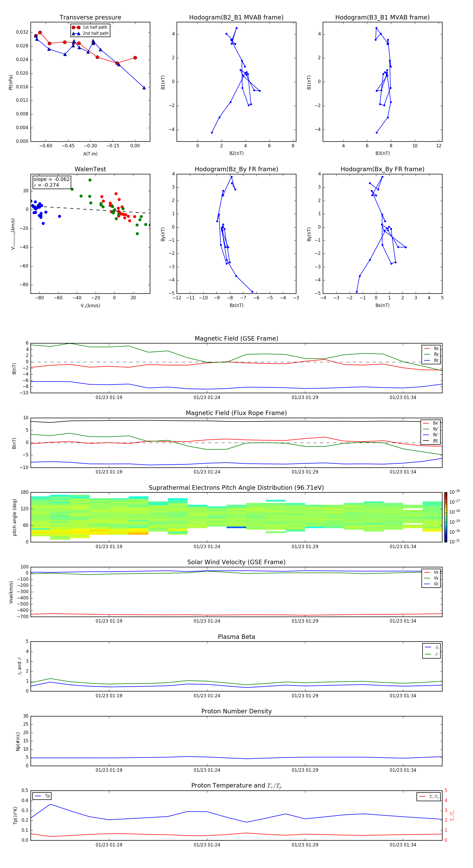473x868 pixels.
Task: Click the 'Magnetic Field (Flux Rope Frame)' title
Action: (236, 413)
